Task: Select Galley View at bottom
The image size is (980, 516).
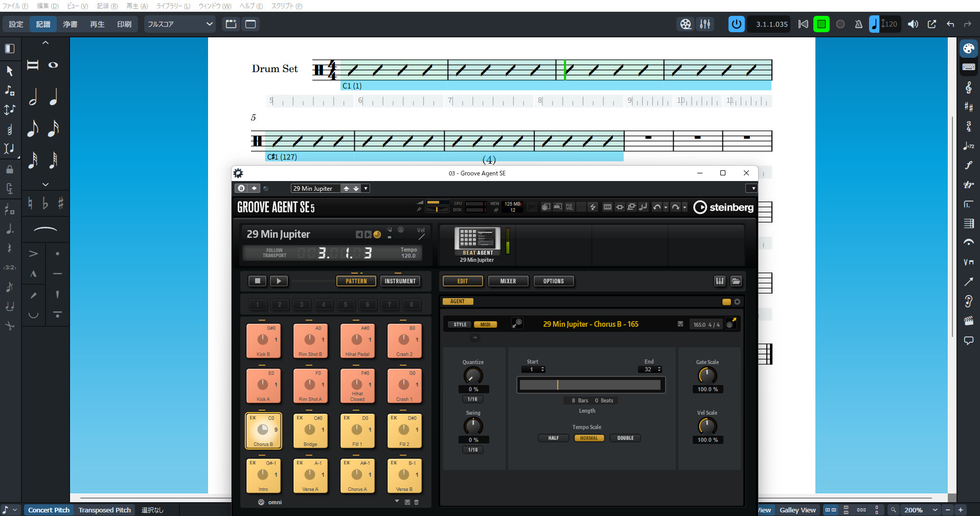Action: coord(797,510)
